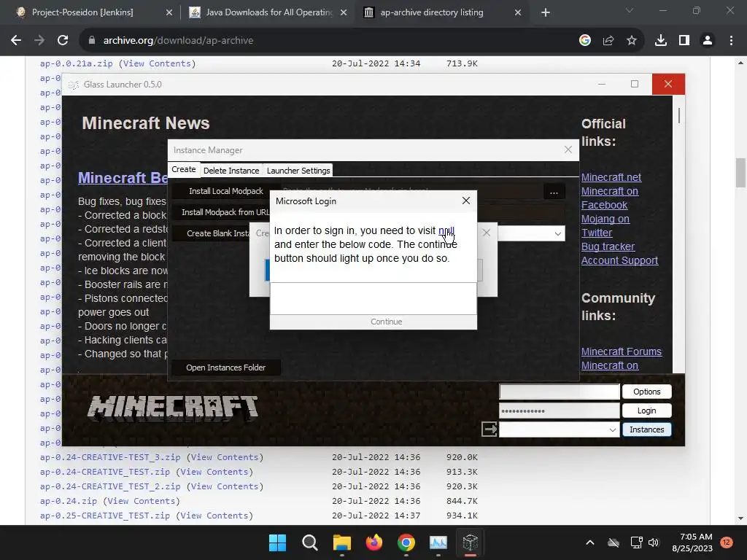Click the password field in Glass Launcher

coord(560,411)
